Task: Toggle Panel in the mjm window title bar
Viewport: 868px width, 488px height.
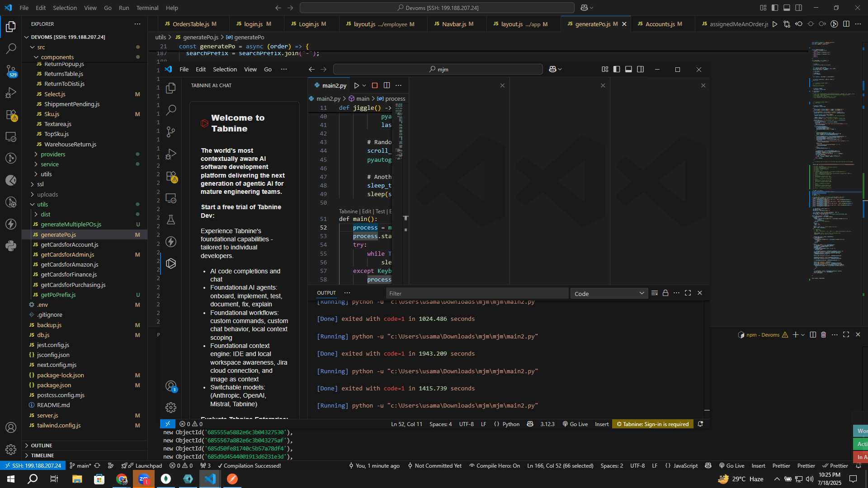Action: (628, 69)
